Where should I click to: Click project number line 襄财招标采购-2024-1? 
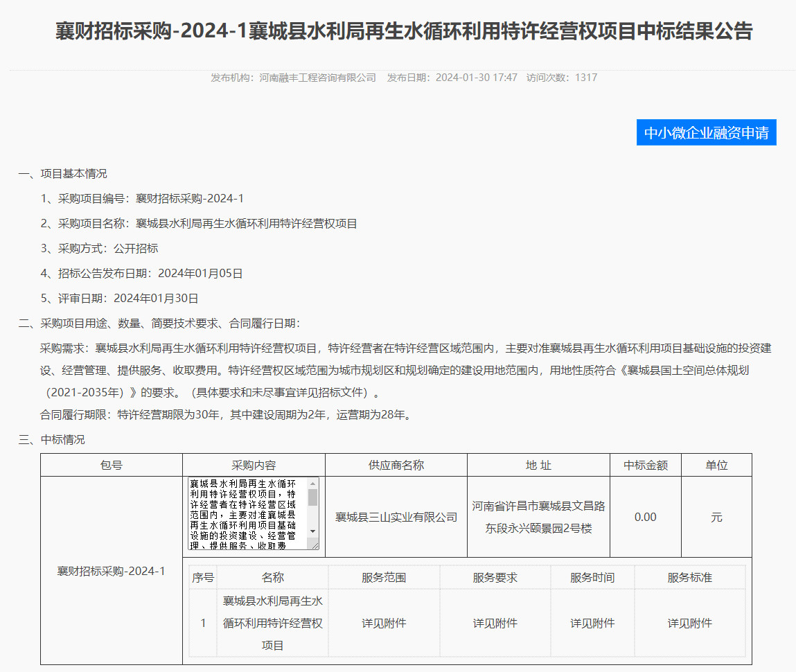(142, 198)
